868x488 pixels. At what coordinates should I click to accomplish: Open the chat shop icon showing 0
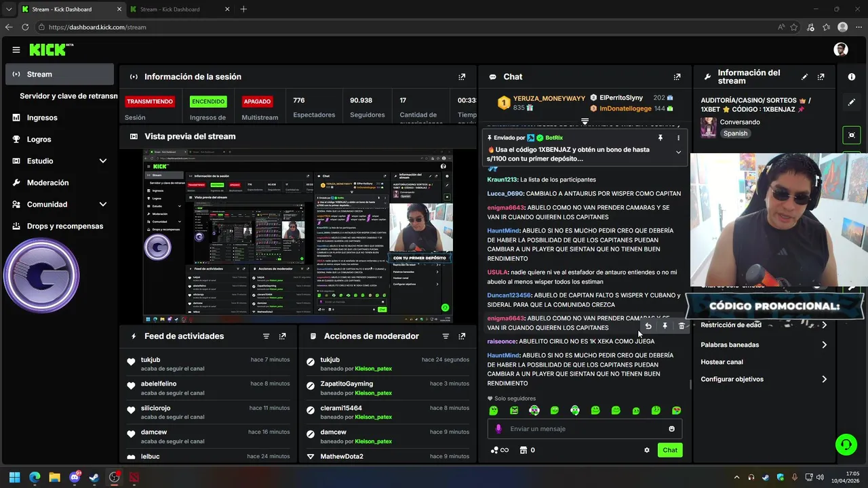click(527, 450)
